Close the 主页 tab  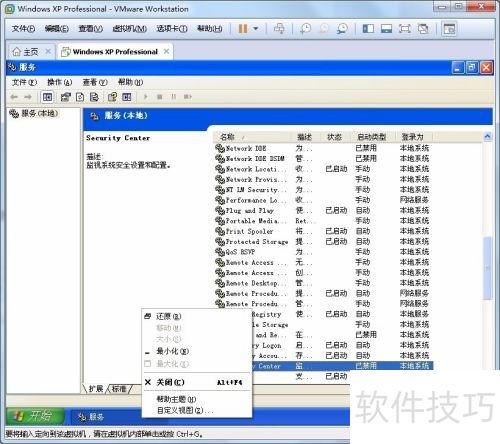48,51
